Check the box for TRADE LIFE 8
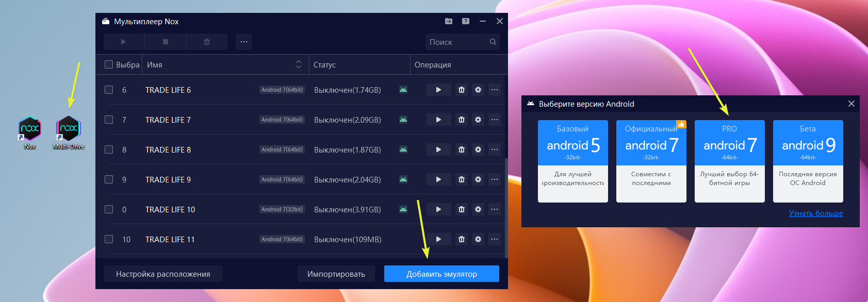The height and width of the screenshot is (302, 868). tap(109, 149)
